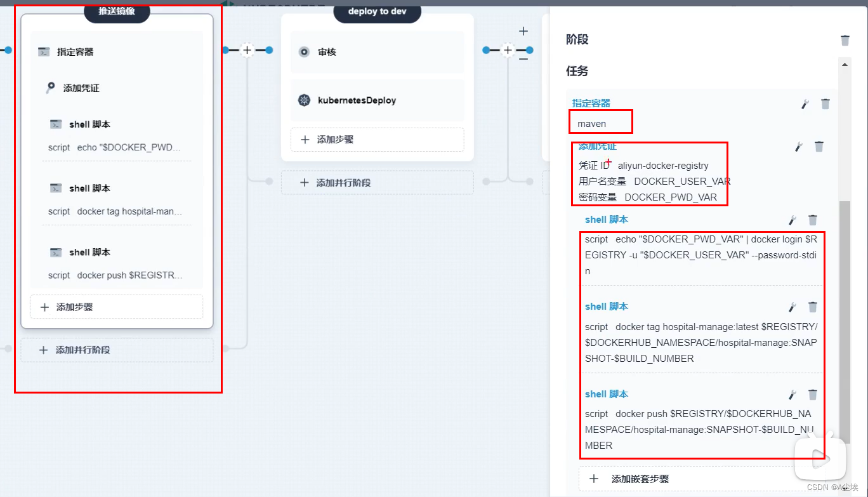Edit docker login shell script wrench icon

point(792,220)
